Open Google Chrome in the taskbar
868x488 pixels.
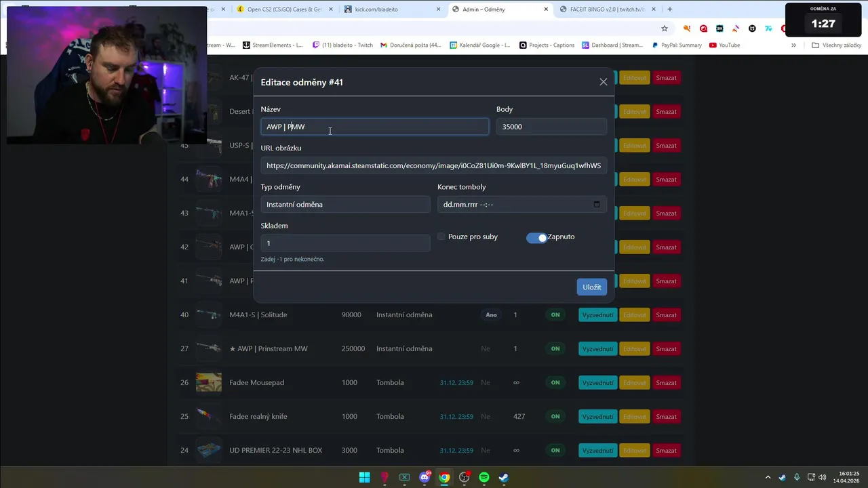tap(444, 477)
